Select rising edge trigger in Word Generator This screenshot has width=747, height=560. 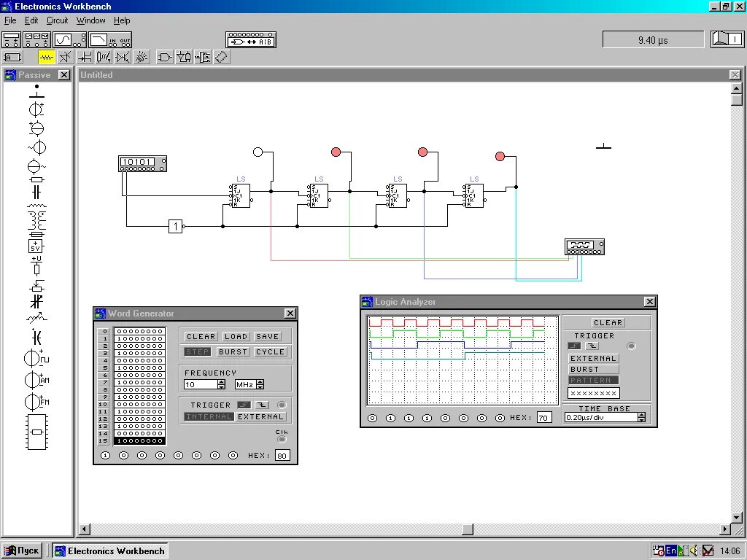[x=244, y=405]
